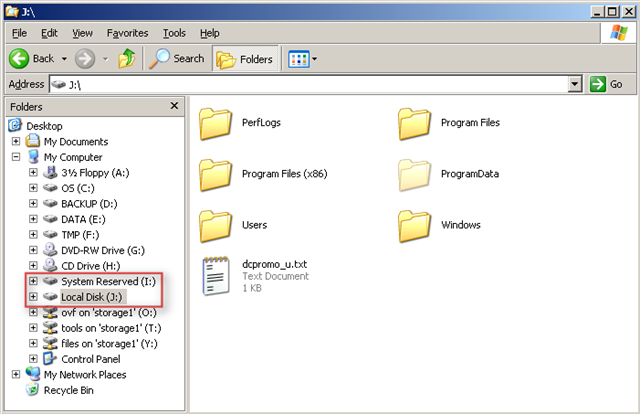Toggle the Folders pane button

pyautogui.click(x=245, y=58)
